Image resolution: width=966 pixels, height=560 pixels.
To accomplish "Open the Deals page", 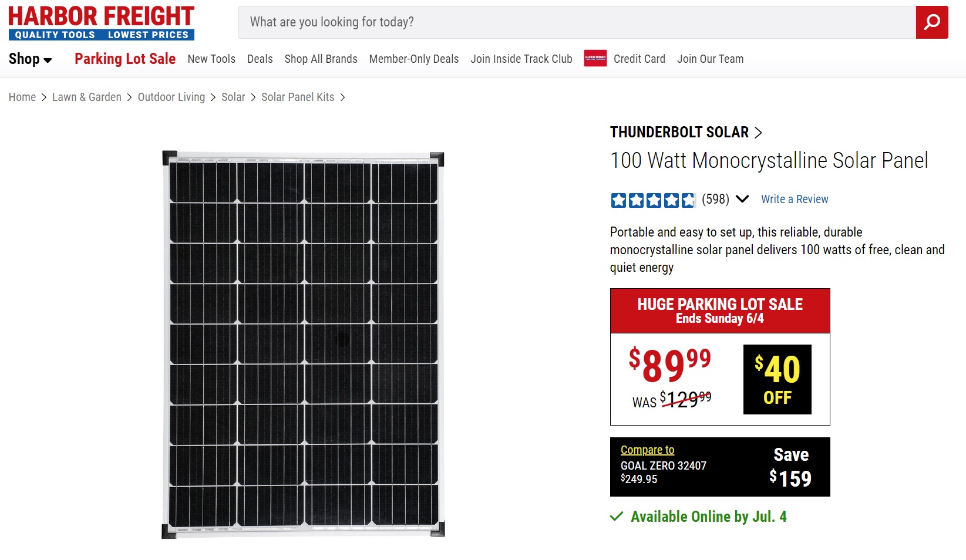I will pos(260,59).
